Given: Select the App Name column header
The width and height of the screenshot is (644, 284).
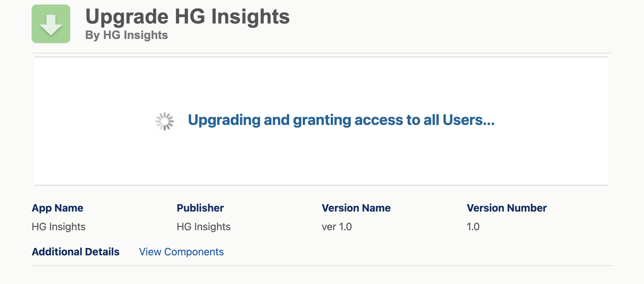Looking at the screenshot, I should pos(58,208).
